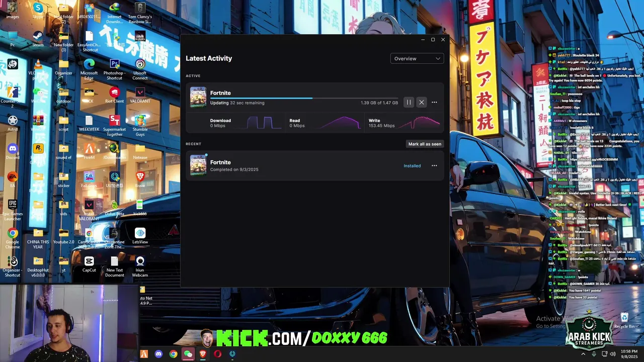Select the Iriun Webcam desktop icon
The image size is (644, 362).
(x=140, y=266)
